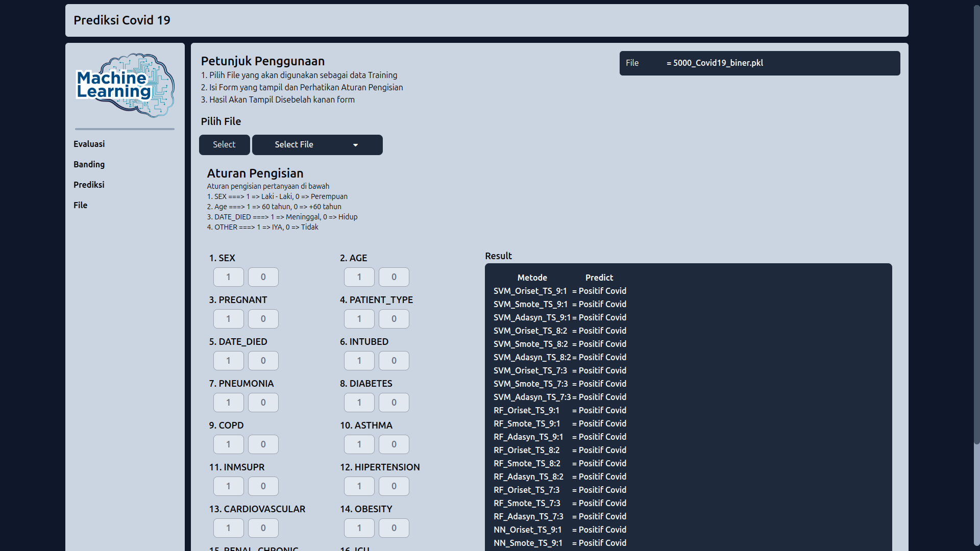Navigate to the Evaluasi page
The image size is (980, 551).
(x=89, y=144)
